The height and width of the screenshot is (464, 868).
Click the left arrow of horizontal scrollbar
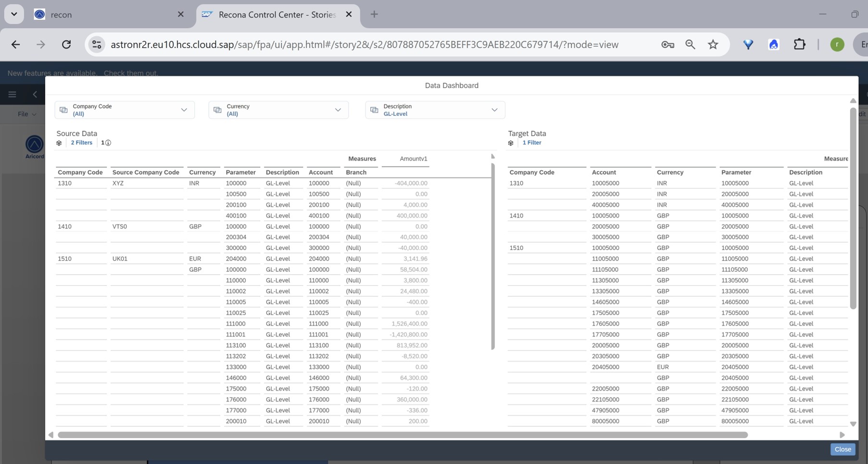click(x=51, y=435)
